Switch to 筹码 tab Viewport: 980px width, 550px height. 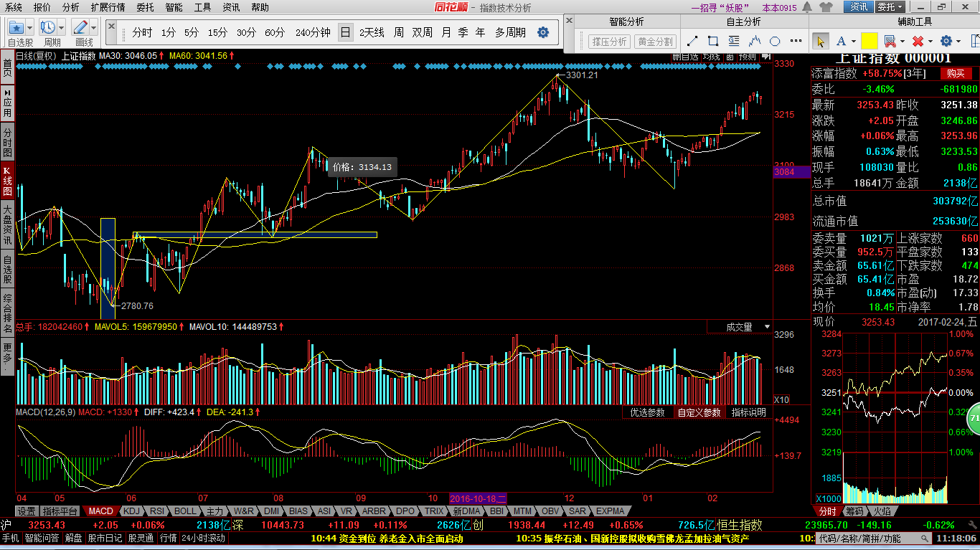tap(854, 511)
